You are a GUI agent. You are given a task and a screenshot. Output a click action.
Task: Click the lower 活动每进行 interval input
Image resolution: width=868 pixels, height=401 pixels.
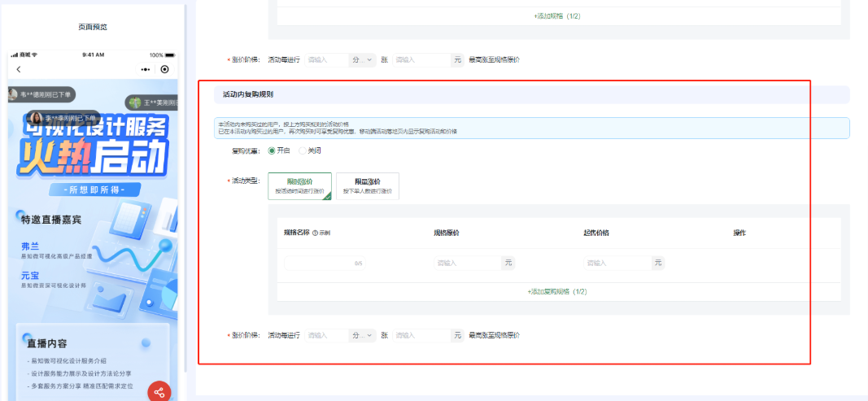tap(325, 335)
